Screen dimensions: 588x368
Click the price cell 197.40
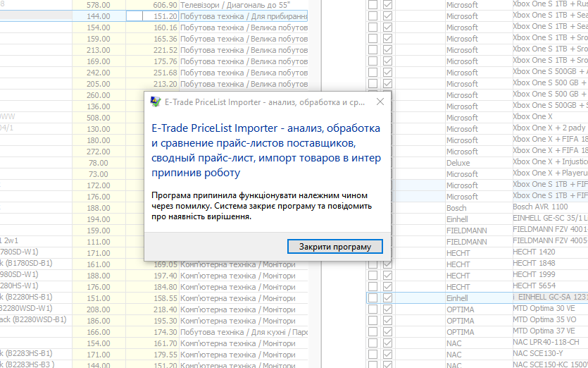tap(152, 276)
